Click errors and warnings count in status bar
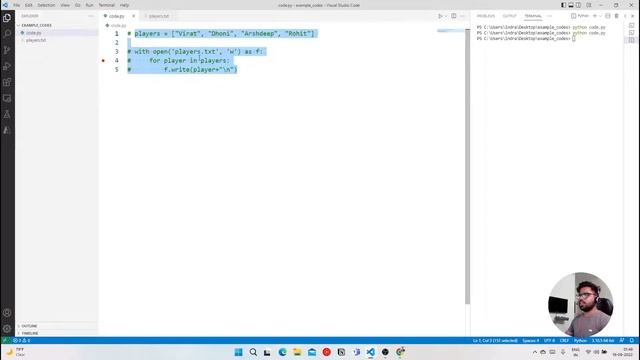Viewport: 640px width, 360px height. pyautogui.click(x=21, y=340)
